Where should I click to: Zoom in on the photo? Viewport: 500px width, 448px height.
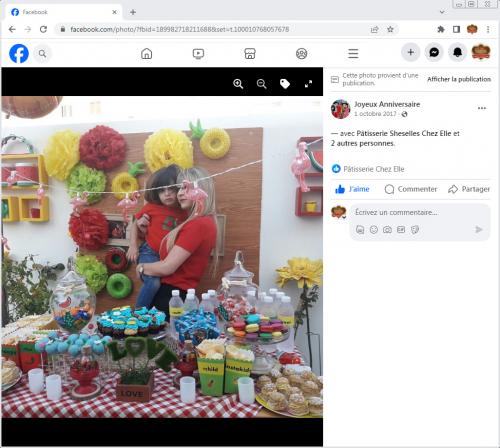[238, 84]
